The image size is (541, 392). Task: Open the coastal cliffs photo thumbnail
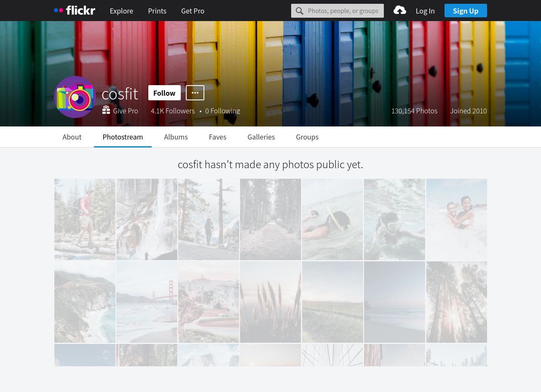point(85,302)
